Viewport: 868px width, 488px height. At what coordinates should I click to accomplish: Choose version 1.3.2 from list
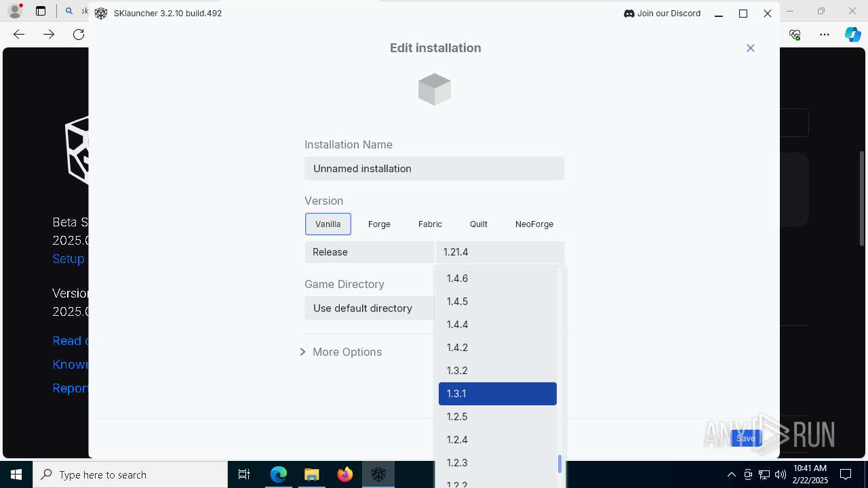pos(498,371)
